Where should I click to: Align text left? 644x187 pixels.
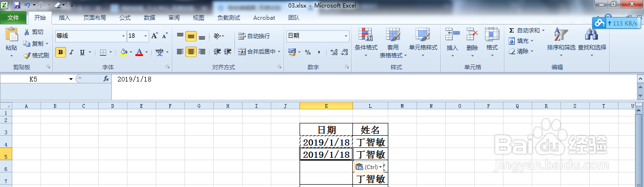pos(180,52)
